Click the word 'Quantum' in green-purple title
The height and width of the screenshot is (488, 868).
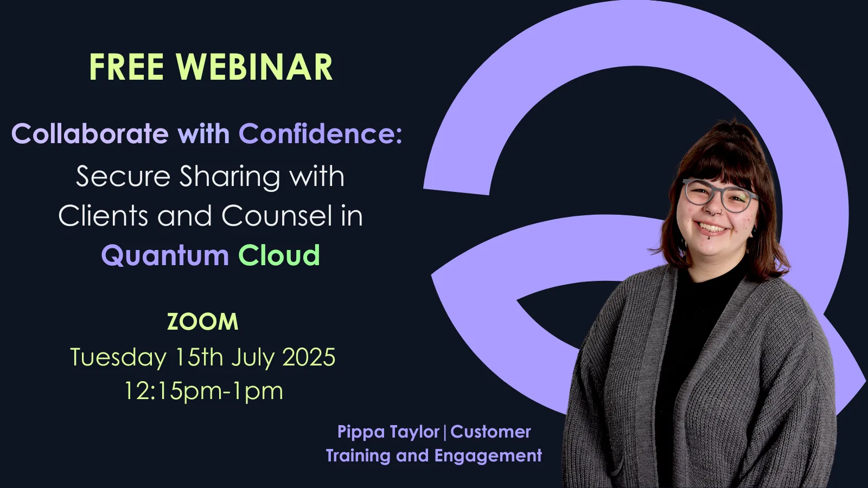[x=165, y=254]
